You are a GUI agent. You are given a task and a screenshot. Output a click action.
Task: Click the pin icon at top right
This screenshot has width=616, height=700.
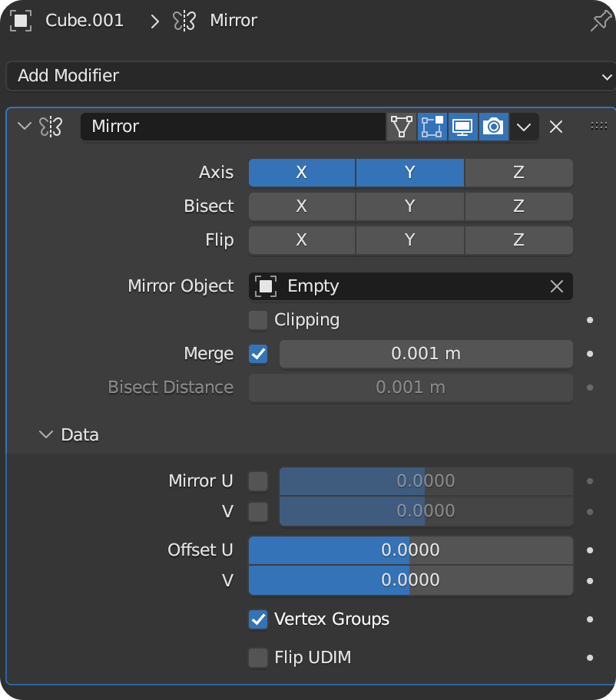(x=600, y=21)
